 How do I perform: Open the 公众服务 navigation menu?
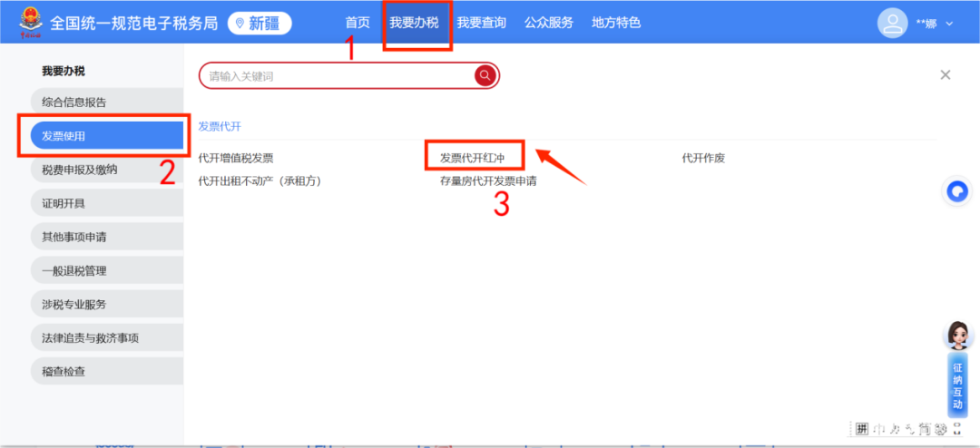click(549, 23)
